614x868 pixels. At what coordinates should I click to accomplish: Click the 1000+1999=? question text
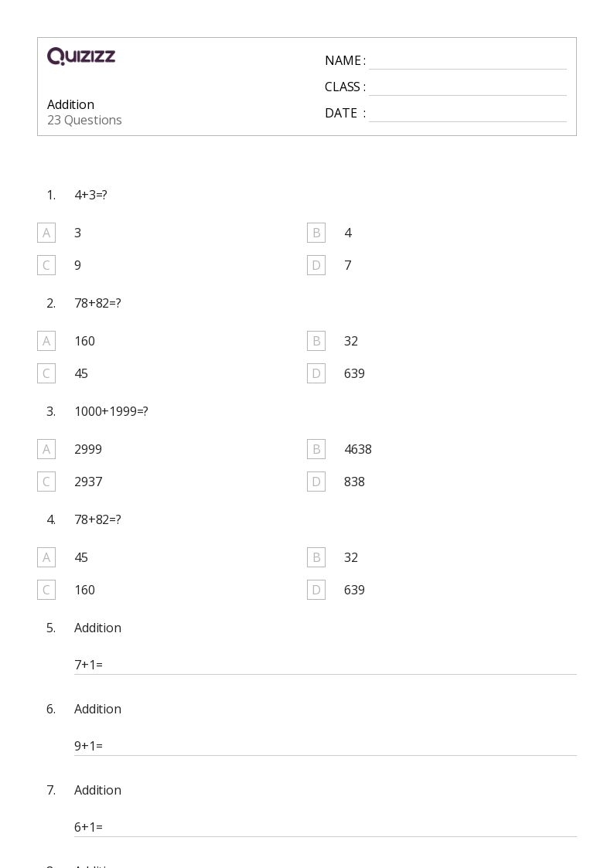[111, 411]
